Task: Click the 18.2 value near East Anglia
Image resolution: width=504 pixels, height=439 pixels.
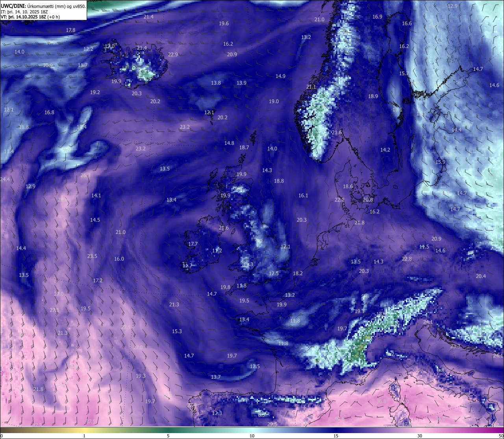Action: point(298,274)
